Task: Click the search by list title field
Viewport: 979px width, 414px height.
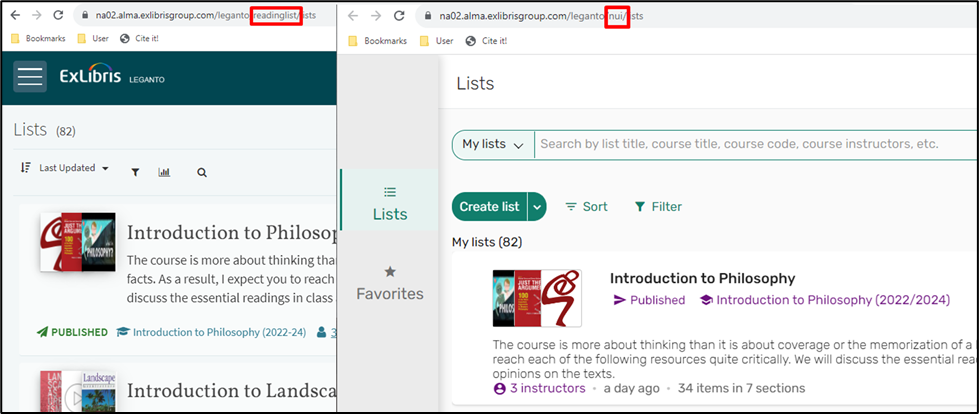Action: pyautogui.click(x=755, y=144)
